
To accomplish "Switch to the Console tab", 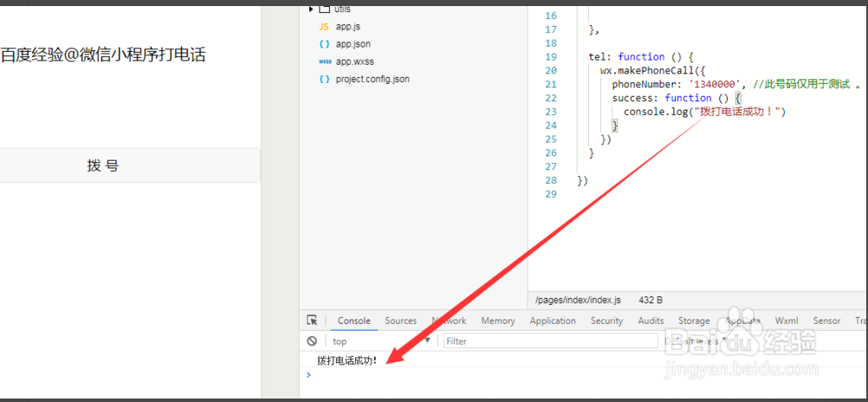I will click(x=353, y=321).
